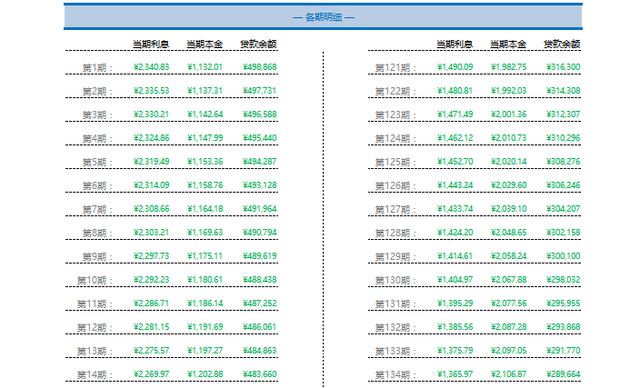Viewport: 640px width, 388px height.
Task: Select interest value ¥2,286.71
Action: click(x=151, y=304)
